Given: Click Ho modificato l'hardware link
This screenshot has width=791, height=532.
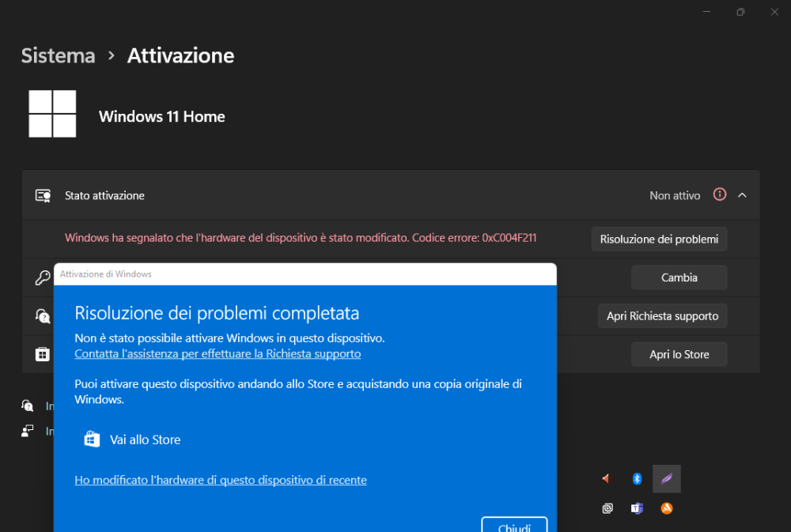Looking at the screenshot, I should point(221,480).
